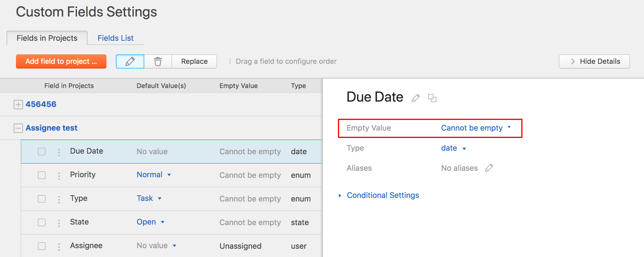Click the drag handle on State row
Screen dimensions: 644x257
[x=59, y=223]
